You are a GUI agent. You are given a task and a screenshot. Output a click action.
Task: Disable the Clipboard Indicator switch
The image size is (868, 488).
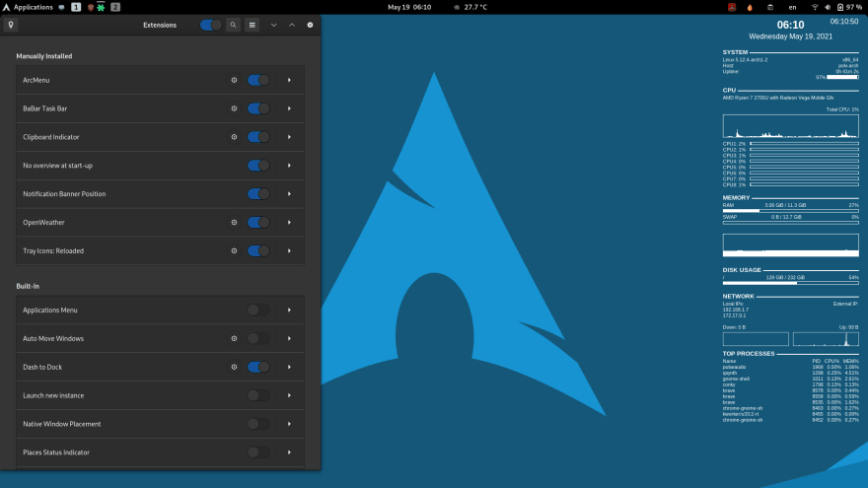pyautogui.click(x=258, y=137)
